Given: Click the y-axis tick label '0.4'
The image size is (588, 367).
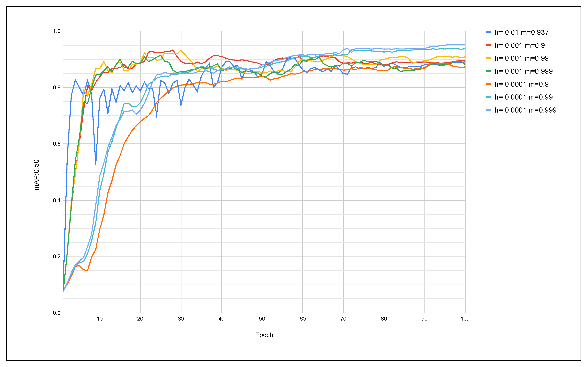Looking at the screenshot, I should click(x=57, y=200).
